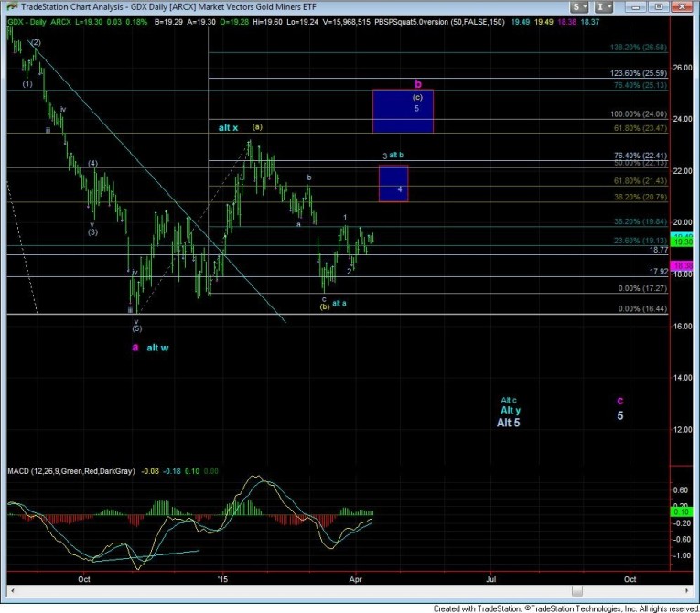This screenshot has width=700, height=613.
Task: Open the S symbol-link dropdown
Action: pos(579,6)
